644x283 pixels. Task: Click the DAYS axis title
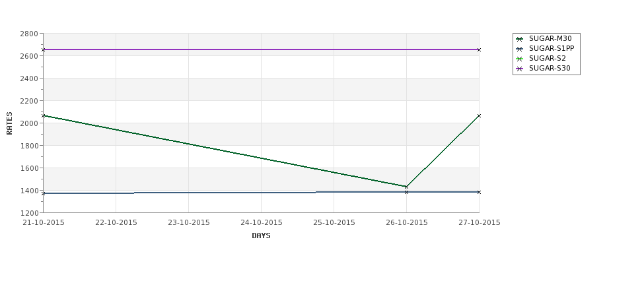click(x=261, y=236)
